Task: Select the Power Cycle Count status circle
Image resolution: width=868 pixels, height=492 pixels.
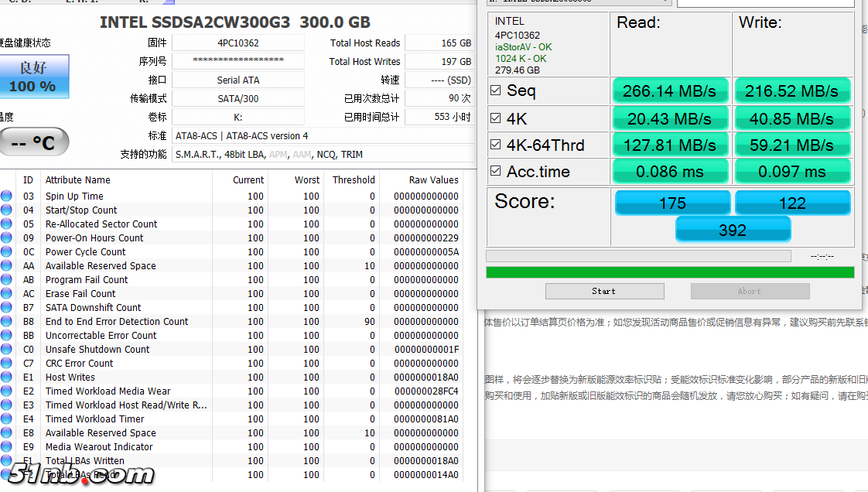Action: [6, 252]
